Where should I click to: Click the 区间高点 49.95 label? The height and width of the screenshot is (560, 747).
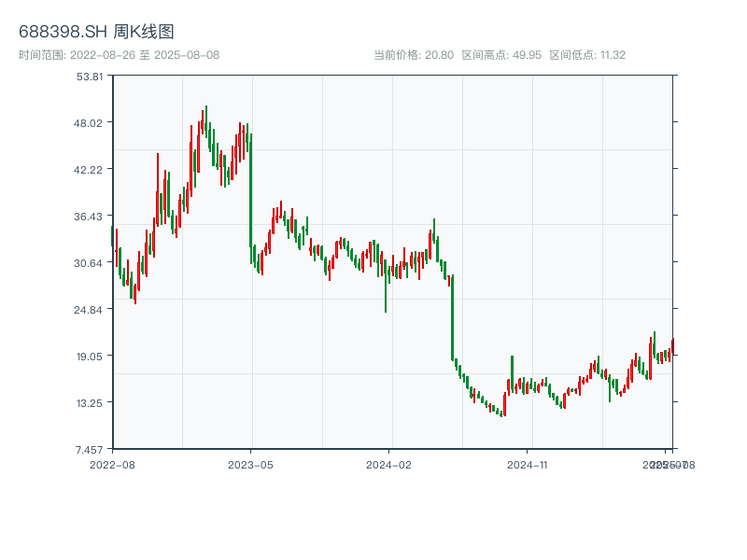[x=501, y=55]
